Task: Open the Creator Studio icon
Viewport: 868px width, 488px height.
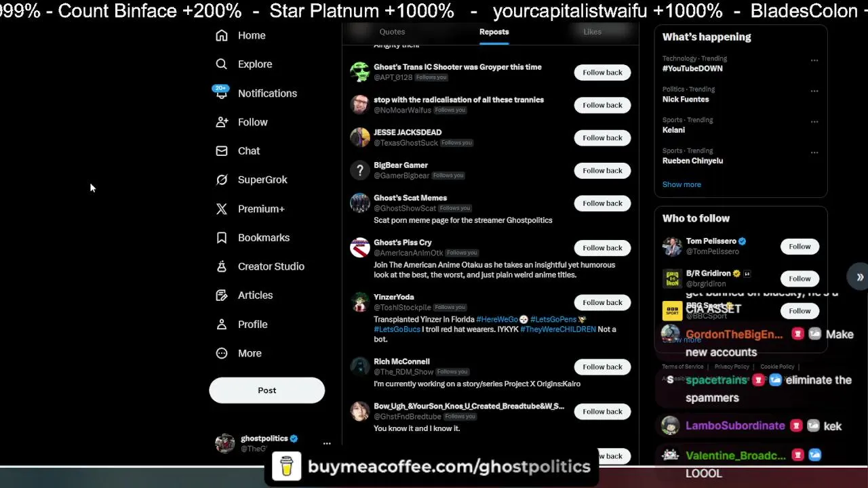Action: (222, 266)
